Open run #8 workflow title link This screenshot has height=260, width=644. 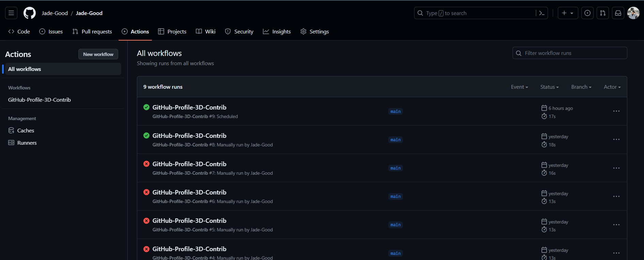click(189, 135)
